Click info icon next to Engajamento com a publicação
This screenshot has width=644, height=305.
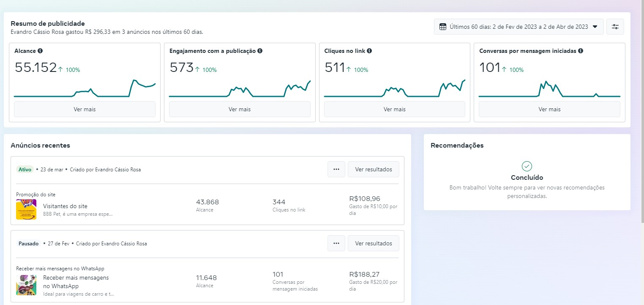coord(260,51)
